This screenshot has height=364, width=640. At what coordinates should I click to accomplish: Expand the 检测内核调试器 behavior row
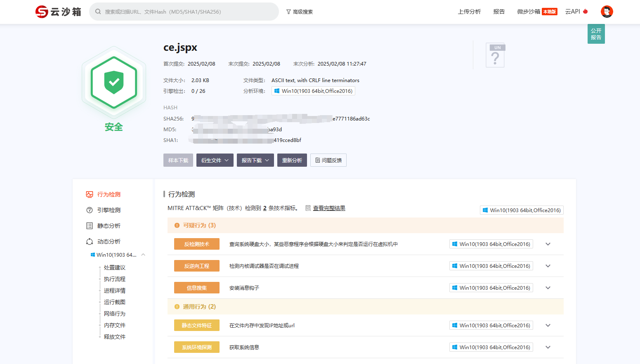pos(548,266)
